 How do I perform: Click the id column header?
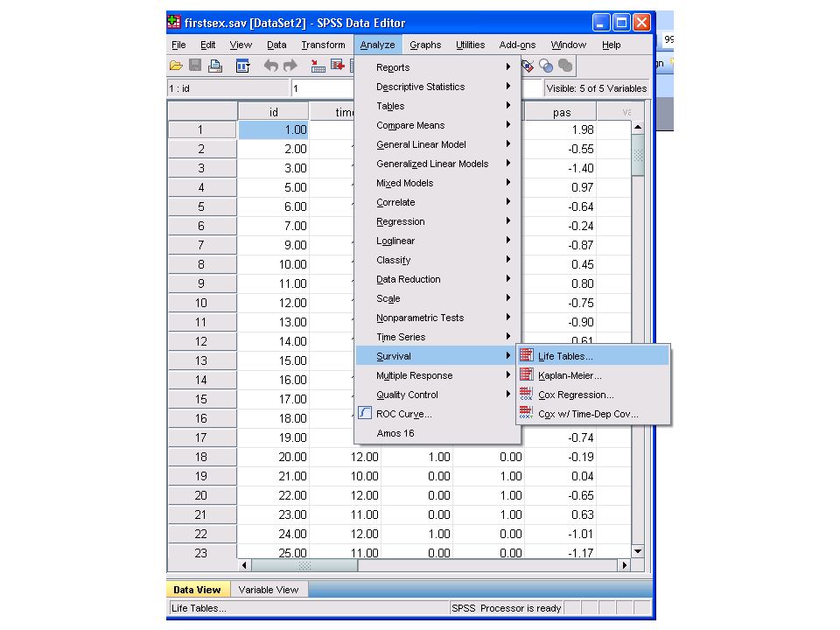pos(273,112)
